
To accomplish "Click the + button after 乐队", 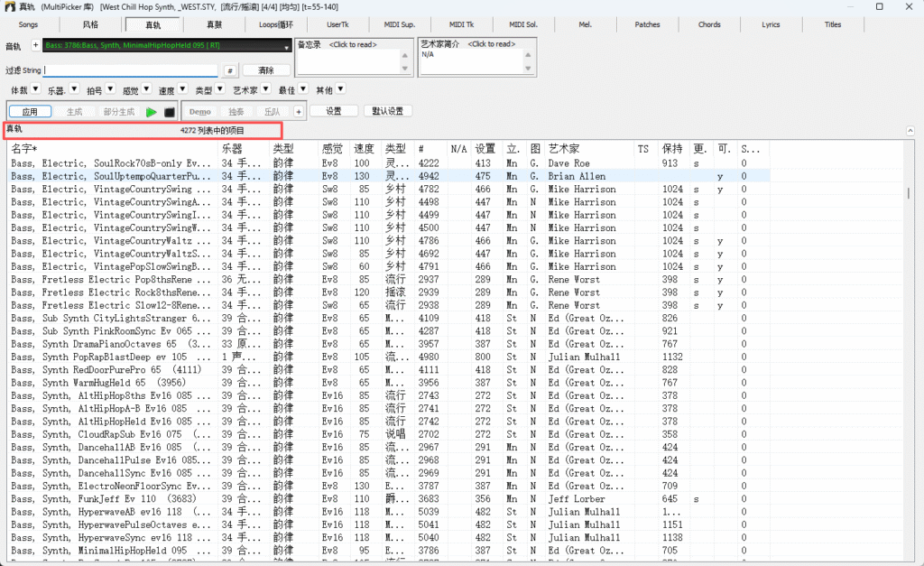I will click(x=298, y=112).
